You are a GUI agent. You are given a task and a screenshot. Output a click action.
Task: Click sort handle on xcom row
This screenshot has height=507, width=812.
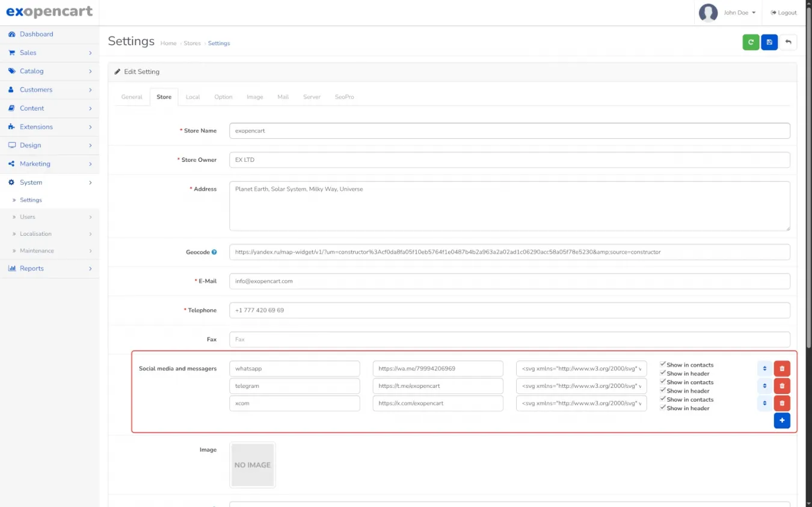(x=764, y=404)
